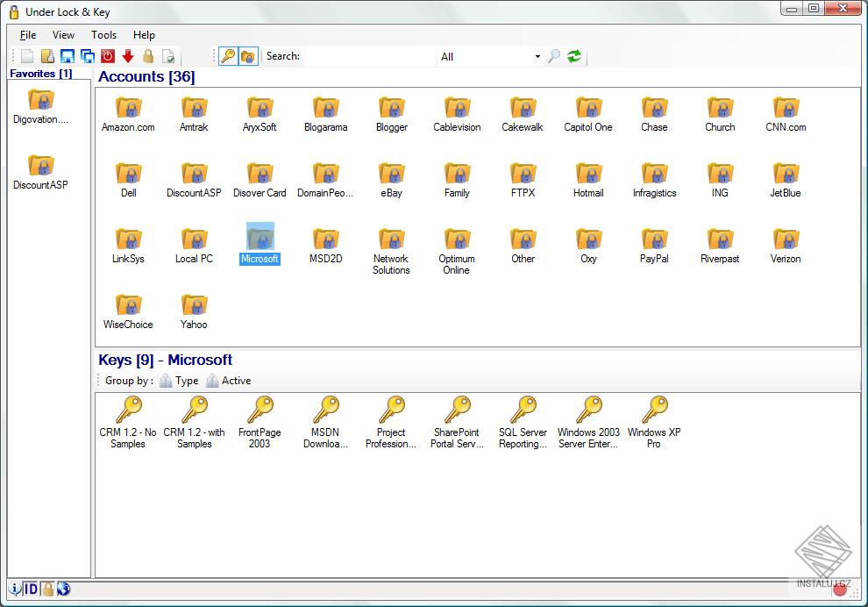Select the MSDN Download key
This screenshot has width=868, height=607.
(x=325, y=423)
